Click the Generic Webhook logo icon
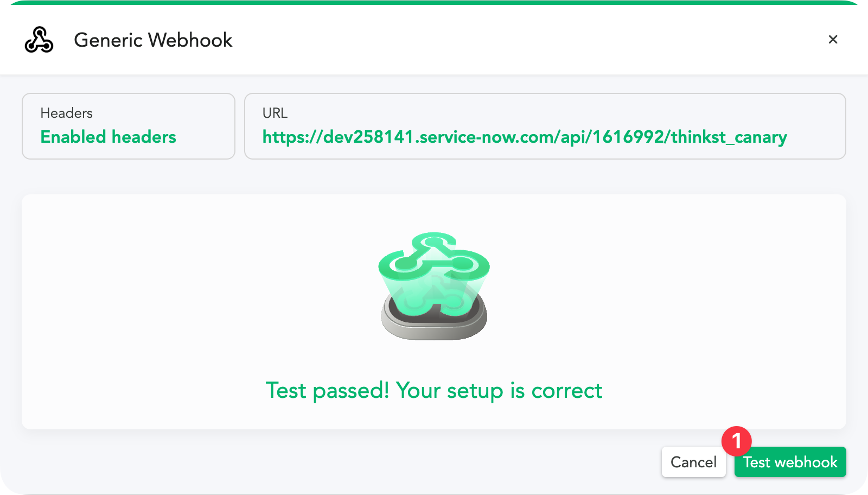The image size is (868, 495). pos(39,40)
